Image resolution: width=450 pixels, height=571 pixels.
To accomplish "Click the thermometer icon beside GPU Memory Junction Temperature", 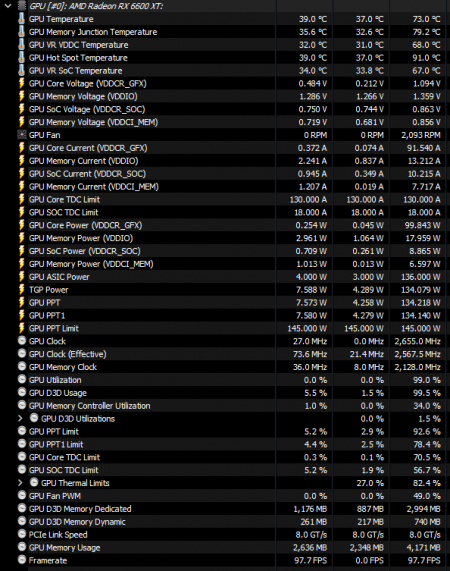I will pos(21,32).
